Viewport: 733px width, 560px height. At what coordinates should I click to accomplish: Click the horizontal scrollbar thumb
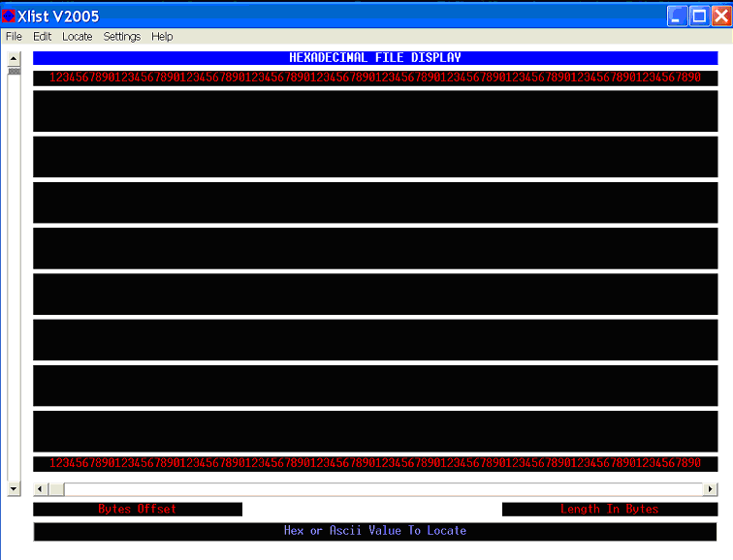pyautogui.click(x=56, y=489)
